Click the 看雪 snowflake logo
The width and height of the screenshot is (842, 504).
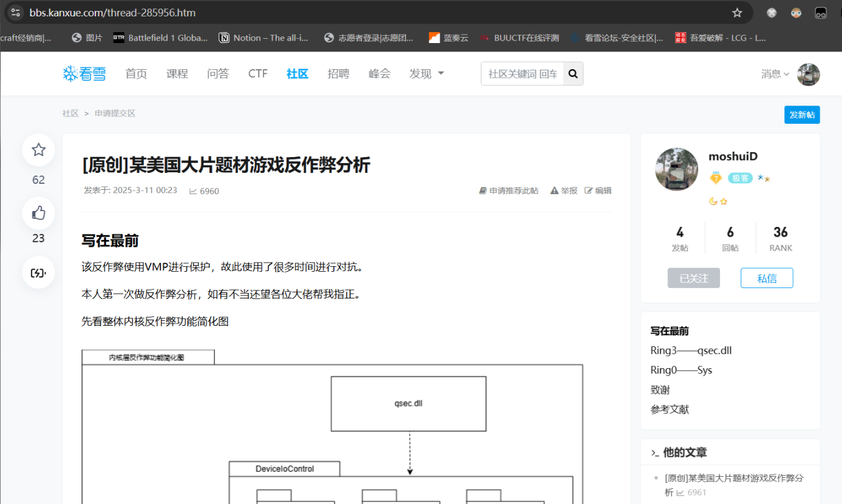click(x=84, y=73)
